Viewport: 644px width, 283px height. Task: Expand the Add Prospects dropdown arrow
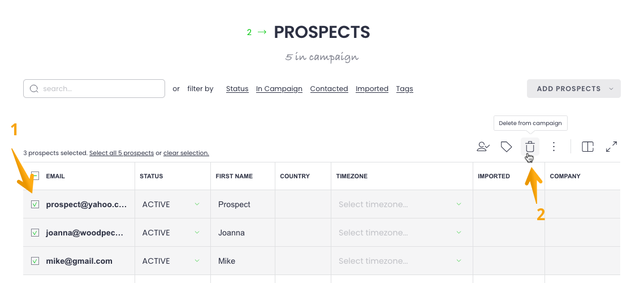[x=611, y=89]
